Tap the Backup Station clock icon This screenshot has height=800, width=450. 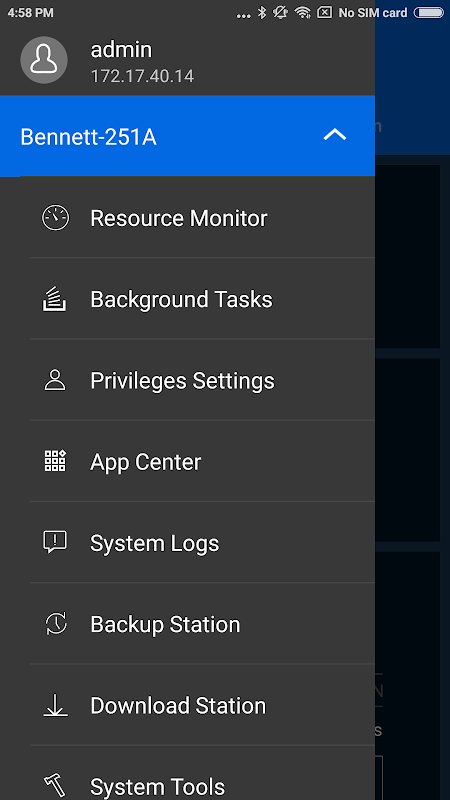pyautogui.click(x=56, y=624)
